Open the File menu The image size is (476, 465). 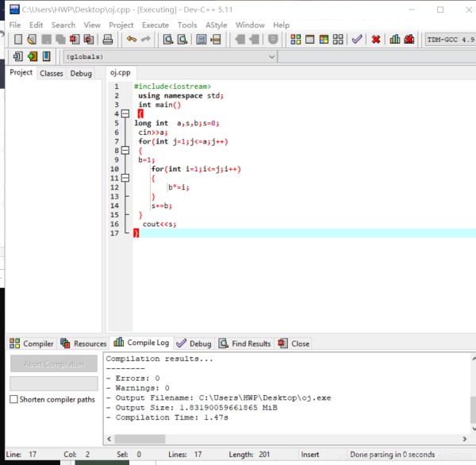(15, 25)
